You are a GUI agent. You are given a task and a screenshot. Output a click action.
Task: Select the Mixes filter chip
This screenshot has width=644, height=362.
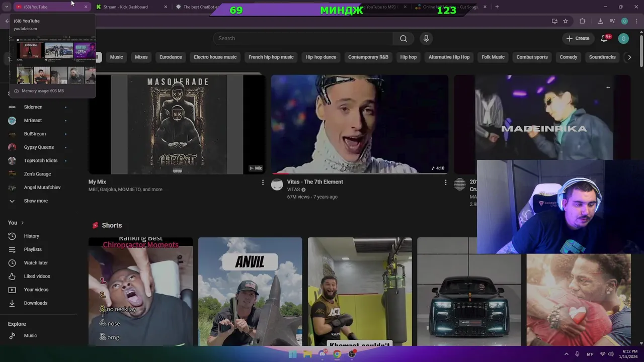tap(141, 57)
